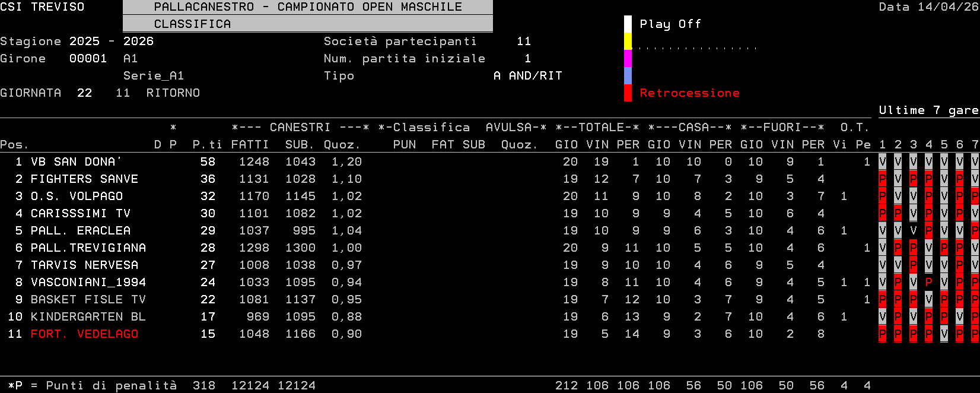
Task: Click the red Retrocessione label
Action: 689,93
